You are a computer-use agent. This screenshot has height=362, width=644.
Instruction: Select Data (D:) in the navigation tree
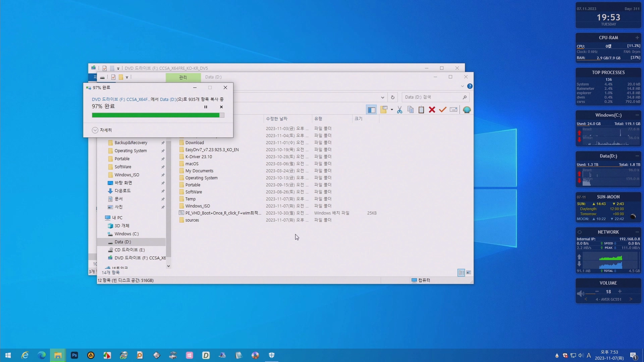[x=123, y=242]
